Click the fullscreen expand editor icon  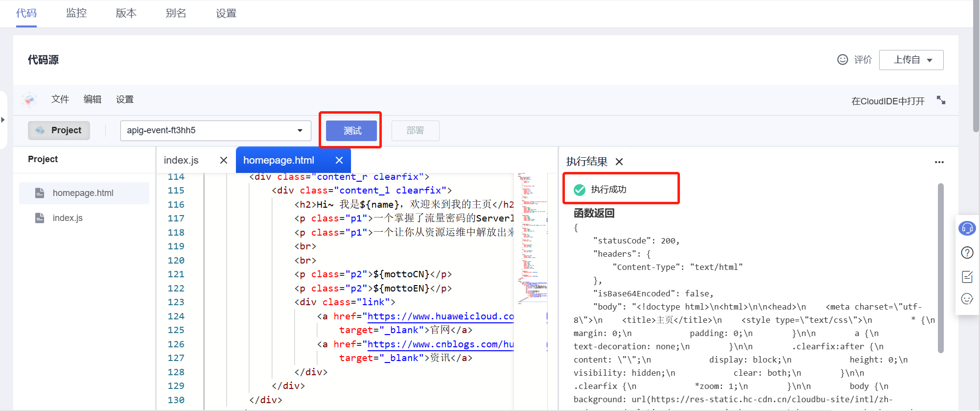point(941,100)
